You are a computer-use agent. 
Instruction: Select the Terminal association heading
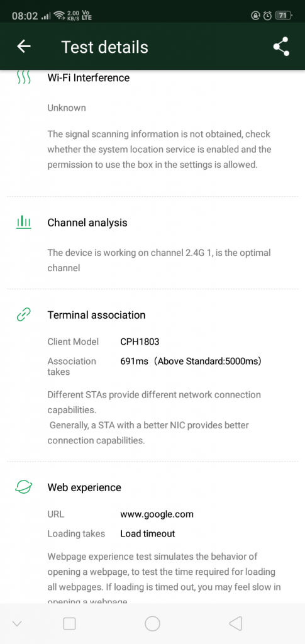[x=96, y=315]
